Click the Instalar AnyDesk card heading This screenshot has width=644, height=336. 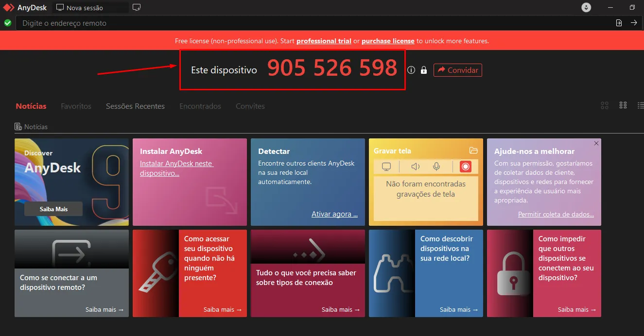(171, 151)
